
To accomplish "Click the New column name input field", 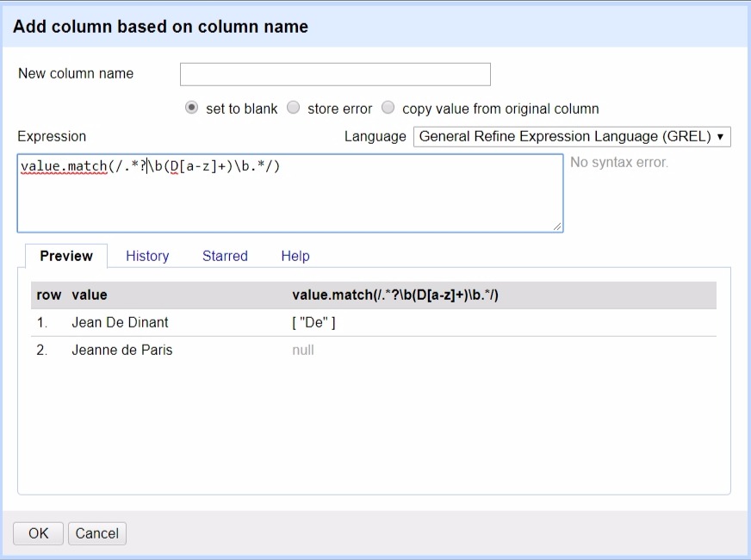I will [x=335, y=74].
